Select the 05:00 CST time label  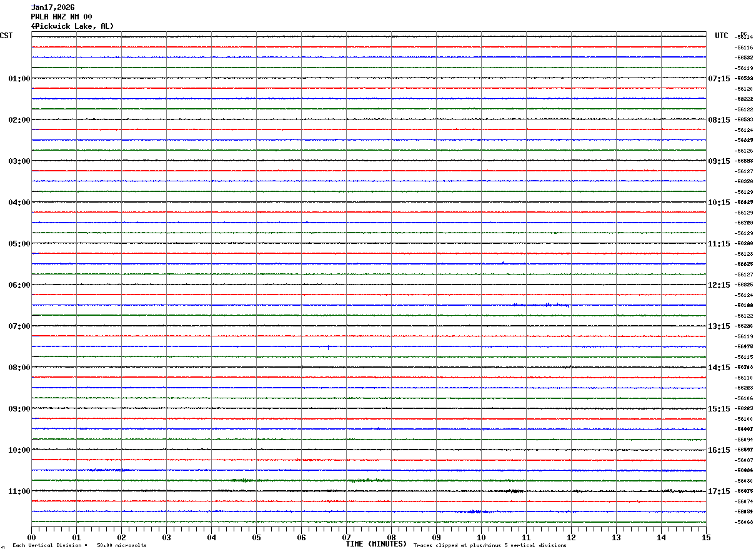[19, 244]
